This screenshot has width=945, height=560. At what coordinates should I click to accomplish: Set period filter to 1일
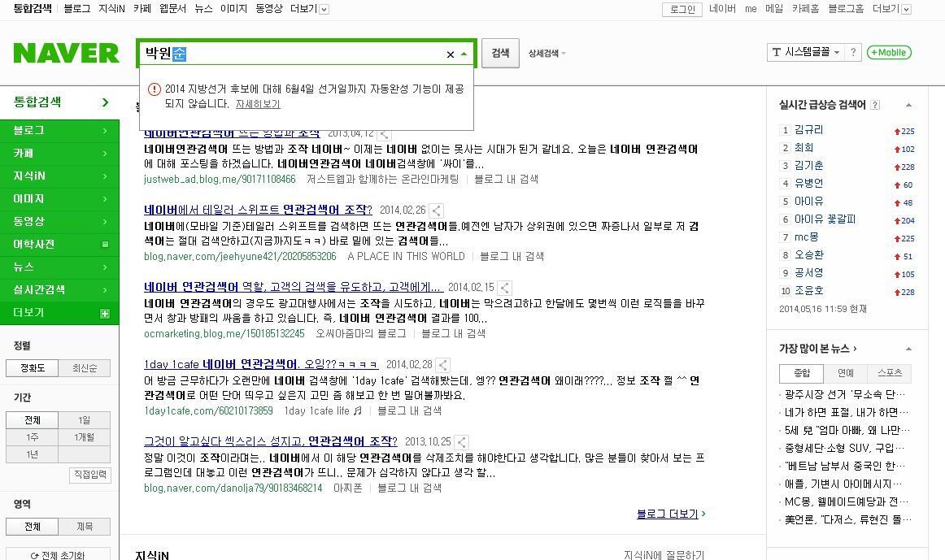(85, 420)
